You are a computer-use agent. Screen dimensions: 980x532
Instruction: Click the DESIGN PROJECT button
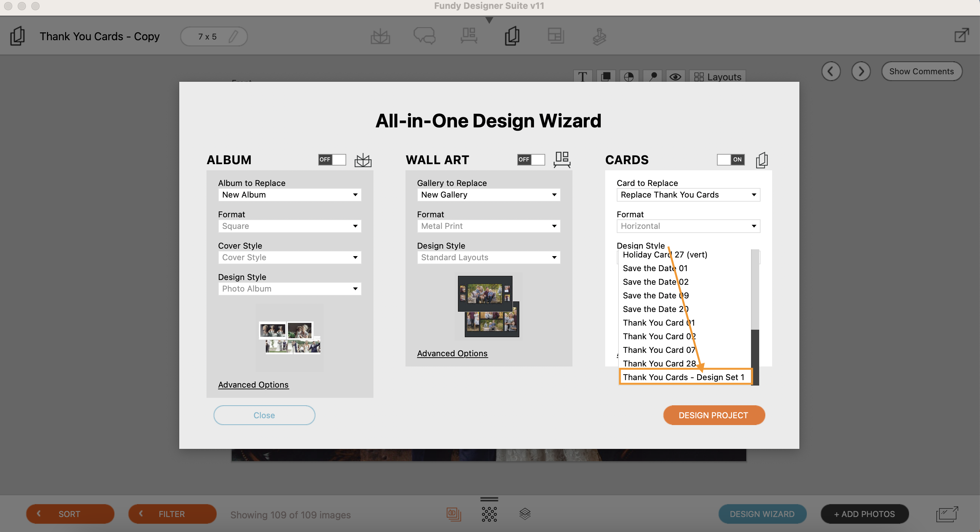714,415
